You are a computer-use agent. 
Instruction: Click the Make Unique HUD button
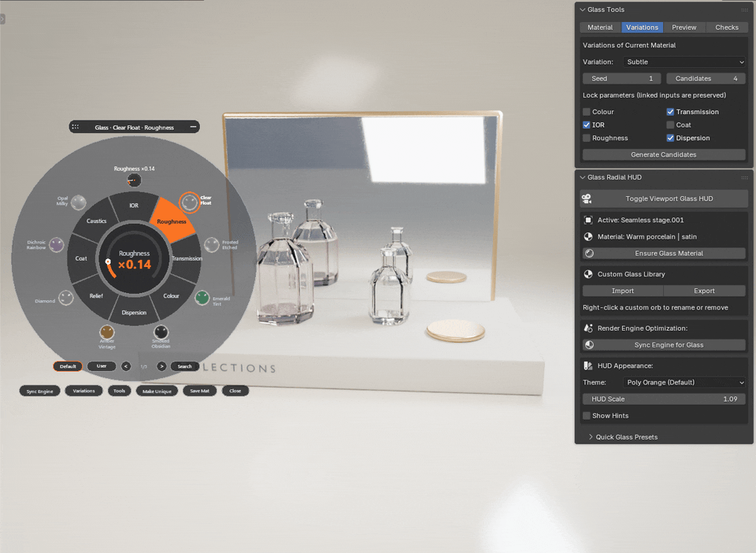[157, 391]
